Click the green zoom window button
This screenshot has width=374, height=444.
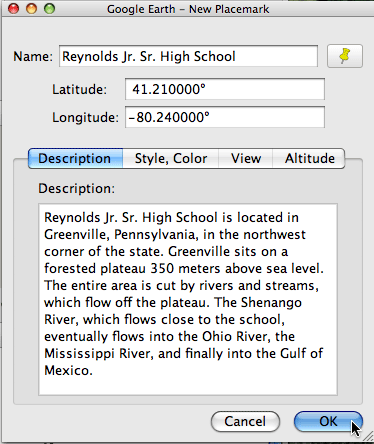[50, 8]
